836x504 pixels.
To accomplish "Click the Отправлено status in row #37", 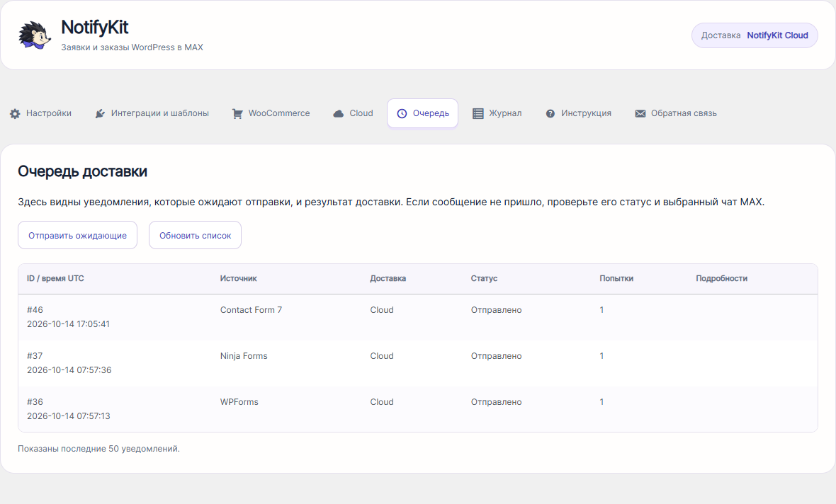I will pyautogui.click(x=497, y=356).
